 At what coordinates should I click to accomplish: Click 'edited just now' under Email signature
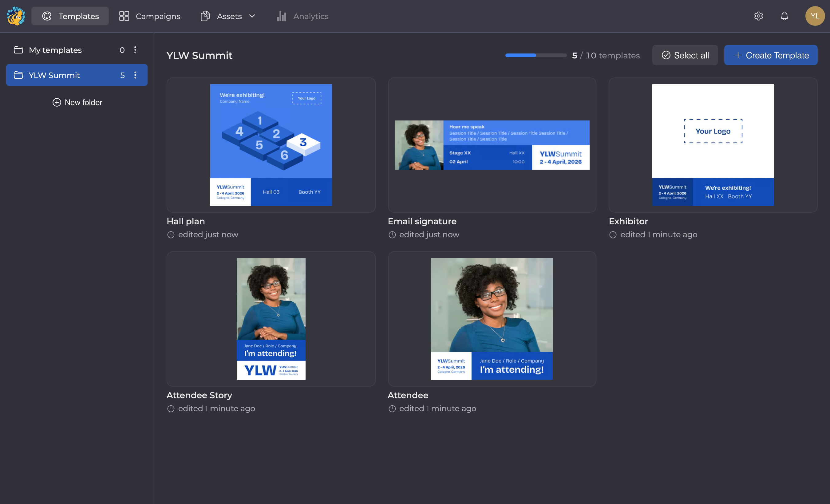click(429, 235)
